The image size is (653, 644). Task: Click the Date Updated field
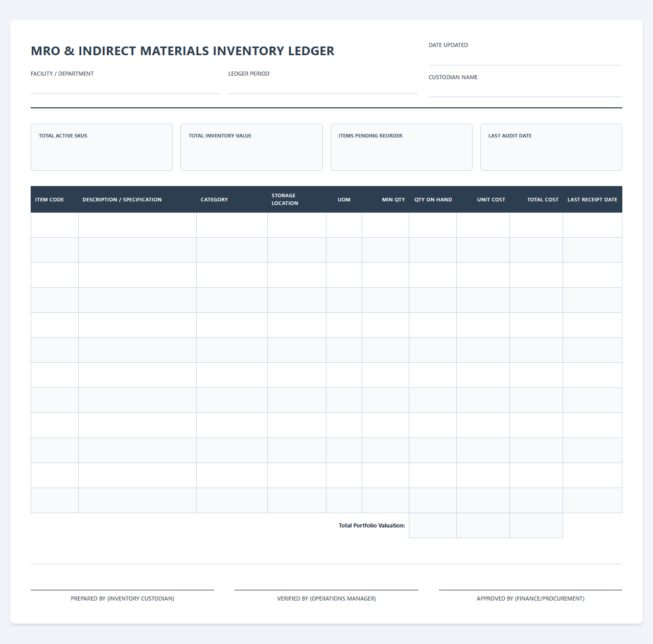(x=525, y=58)
